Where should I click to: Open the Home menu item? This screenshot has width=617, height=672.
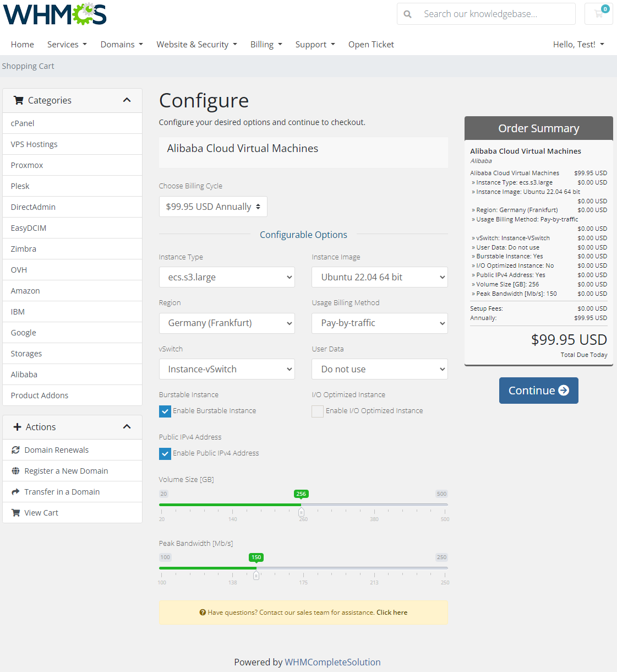pyautogui.click(x=23, y=45)
